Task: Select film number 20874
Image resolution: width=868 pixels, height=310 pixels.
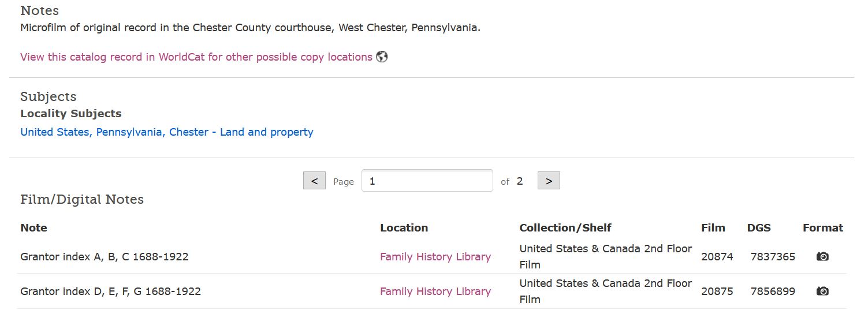Action: [717, 256]
